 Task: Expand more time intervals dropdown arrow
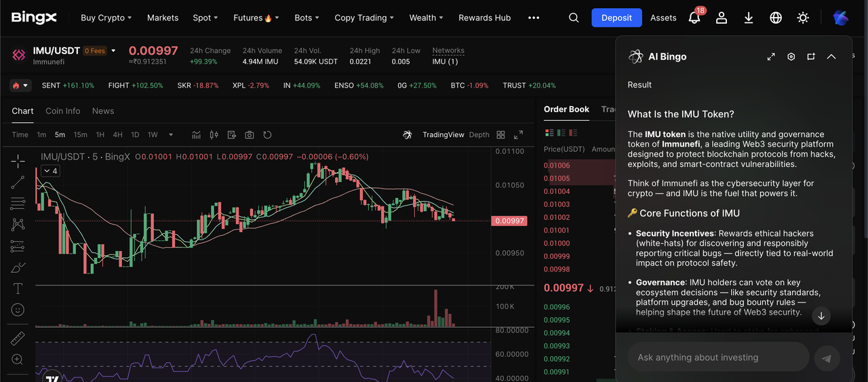pos(171,135)
